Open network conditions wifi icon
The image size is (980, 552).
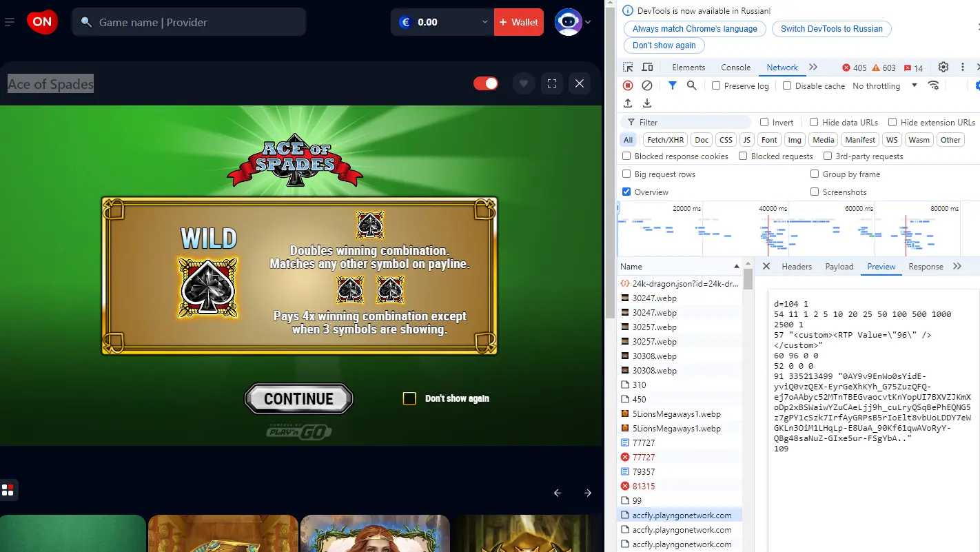click(x=934, y=85)
